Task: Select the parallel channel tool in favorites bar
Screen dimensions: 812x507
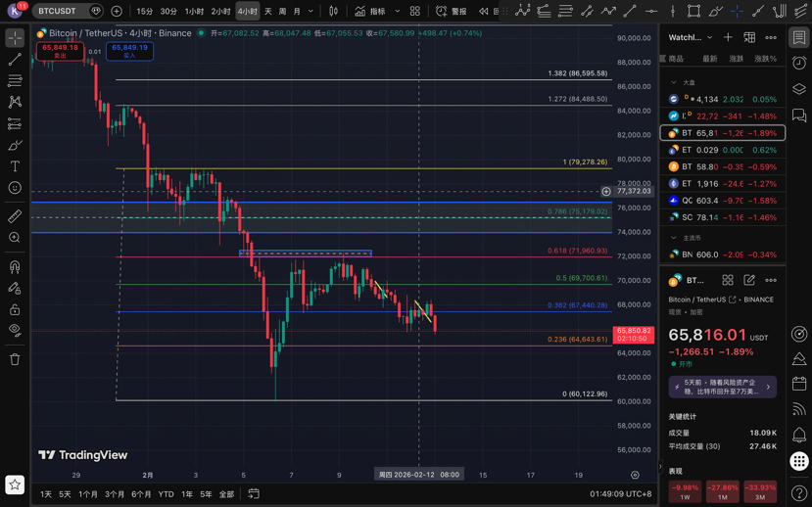Action: [x=587, y=11]
